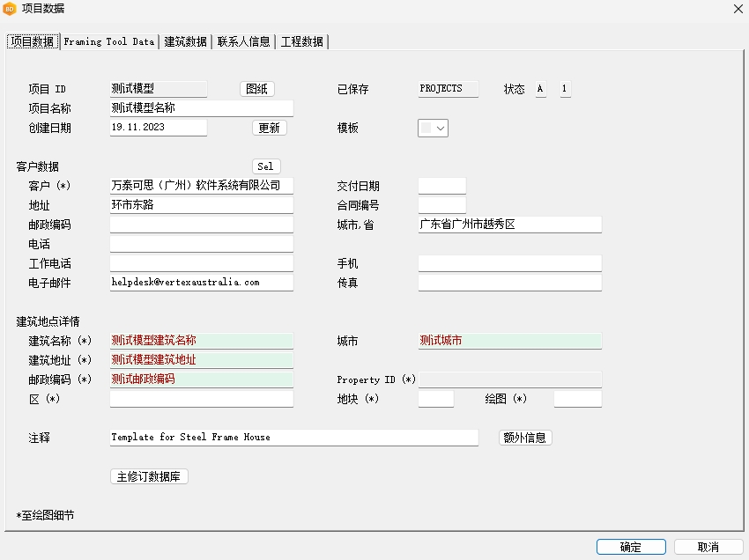The image size is (749, 560).
Task: Edit the 城市,省 field 广东省广州市越秀区
Action: coord(509,225)
